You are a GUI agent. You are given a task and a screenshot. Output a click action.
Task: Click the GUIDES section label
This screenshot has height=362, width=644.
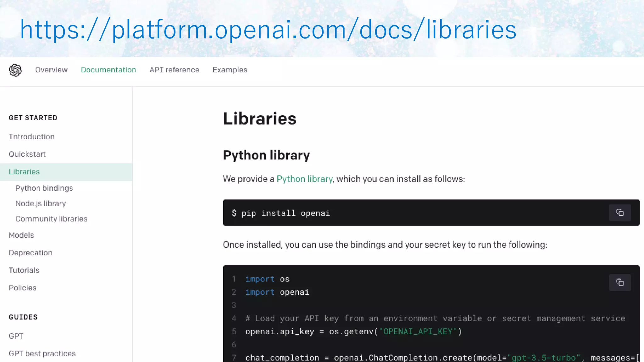click(23, 317)
